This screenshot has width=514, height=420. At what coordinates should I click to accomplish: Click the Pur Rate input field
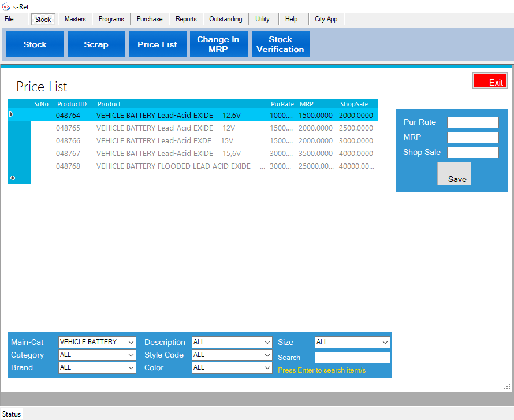[x=472, y=122]
